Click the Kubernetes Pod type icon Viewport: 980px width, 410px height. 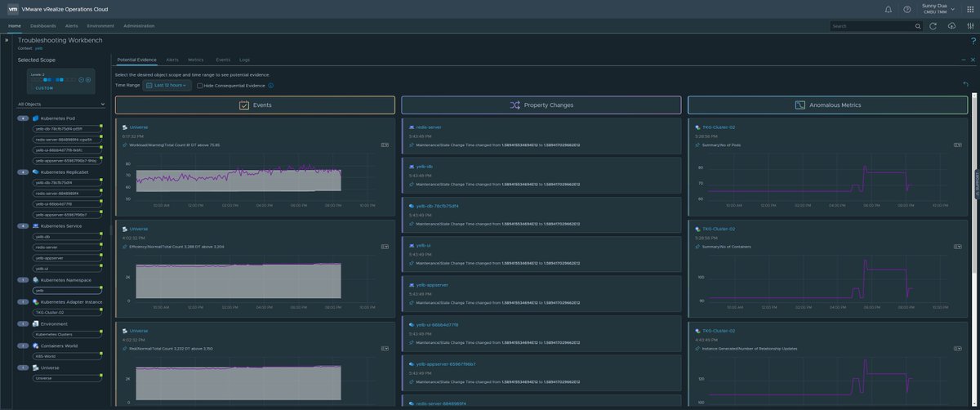(35, 118)
